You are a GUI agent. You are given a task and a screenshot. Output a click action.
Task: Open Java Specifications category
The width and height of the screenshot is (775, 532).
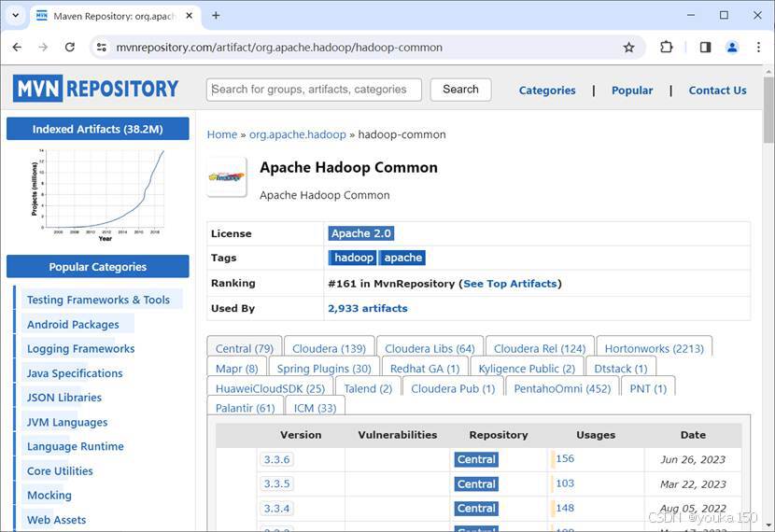tap(75, 373)
